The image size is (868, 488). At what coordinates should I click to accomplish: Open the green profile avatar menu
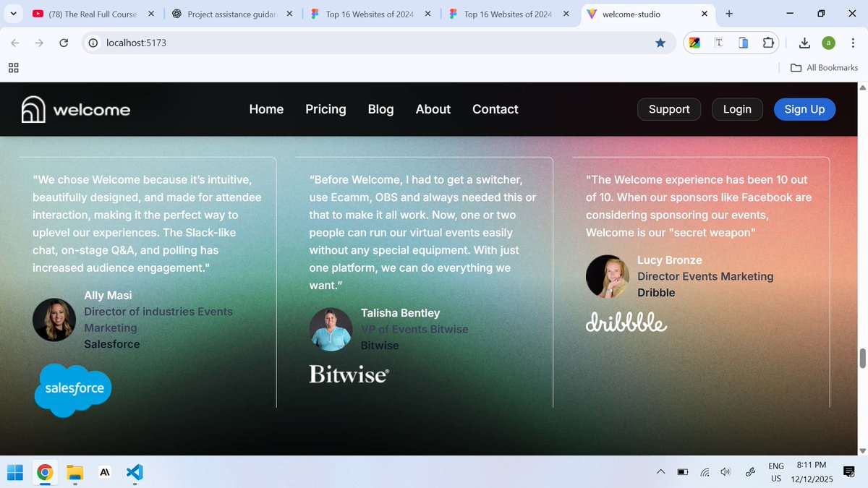point(828,43)
